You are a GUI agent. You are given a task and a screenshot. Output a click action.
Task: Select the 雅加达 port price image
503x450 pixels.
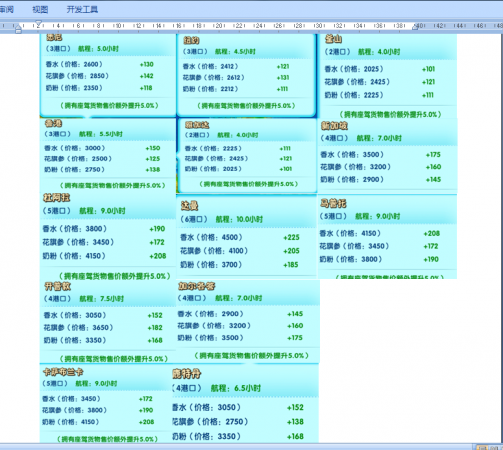click(247, 155)
